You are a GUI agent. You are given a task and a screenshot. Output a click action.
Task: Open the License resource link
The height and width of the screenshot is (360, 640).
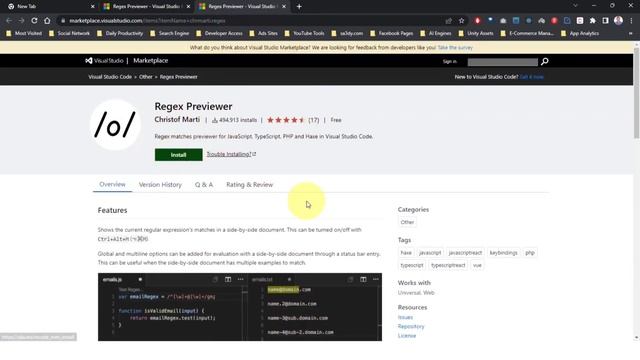[x=407, y=336]
